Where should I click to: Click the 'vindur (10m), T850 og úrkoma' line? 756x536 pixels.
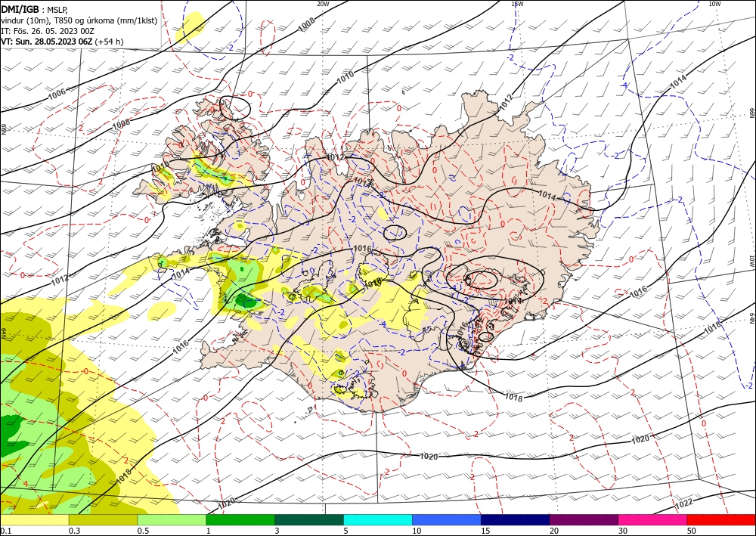point(79,20)
